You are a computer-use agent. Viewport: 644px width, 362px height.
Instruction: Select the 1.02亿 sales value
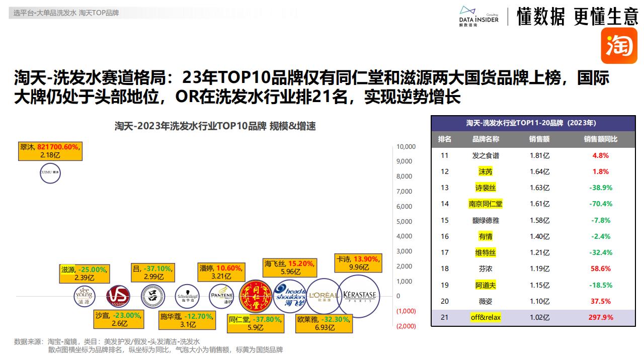tap(539, 317)
